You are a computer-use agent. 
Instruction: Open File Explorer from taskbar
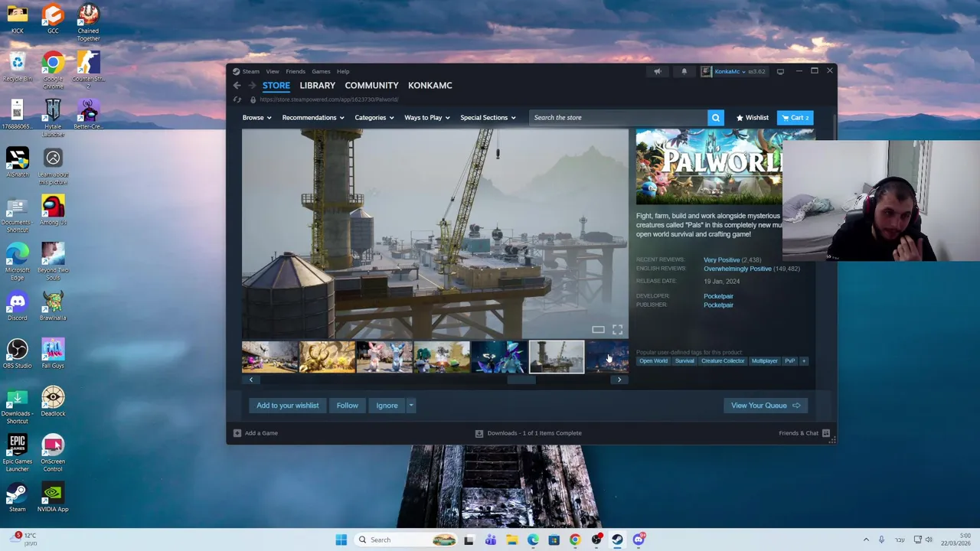coord(511,540)
